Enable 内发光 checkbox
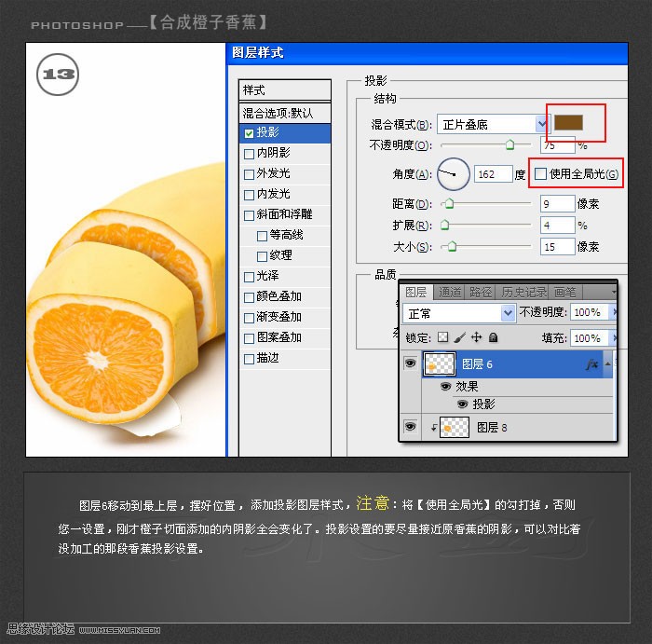652x644 pixels. click(x=249, y=195)
